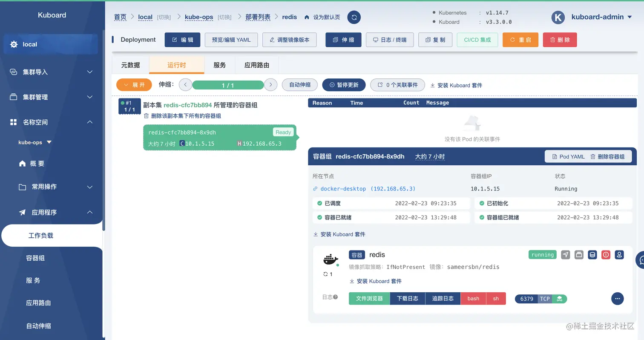This screenshot has width=644, height=340.
Task: Click 部署列表 breadcrumb link
Action: coord(258,17)
